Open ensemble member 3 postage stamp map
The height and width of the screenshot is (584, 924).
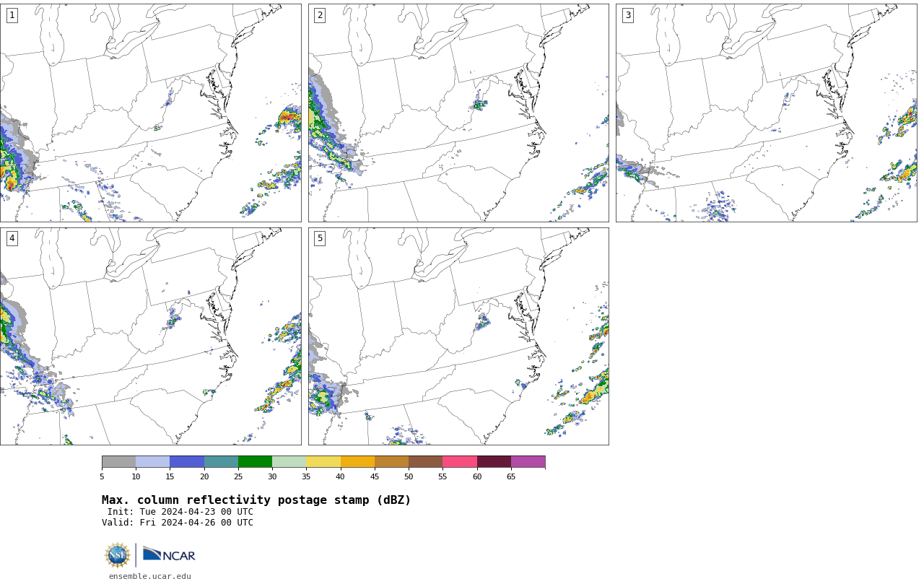coord(766,113)
